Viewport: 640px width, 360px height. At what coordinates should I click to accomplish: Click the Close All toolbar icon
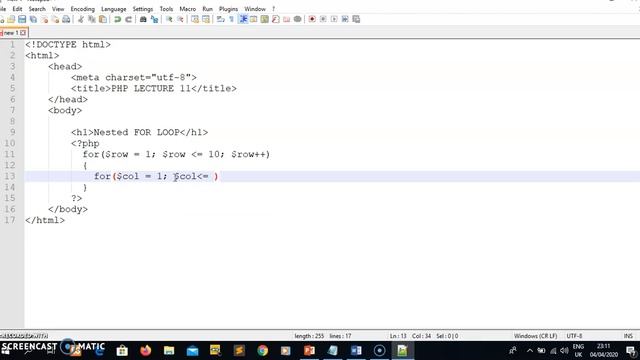coord(55,19)
